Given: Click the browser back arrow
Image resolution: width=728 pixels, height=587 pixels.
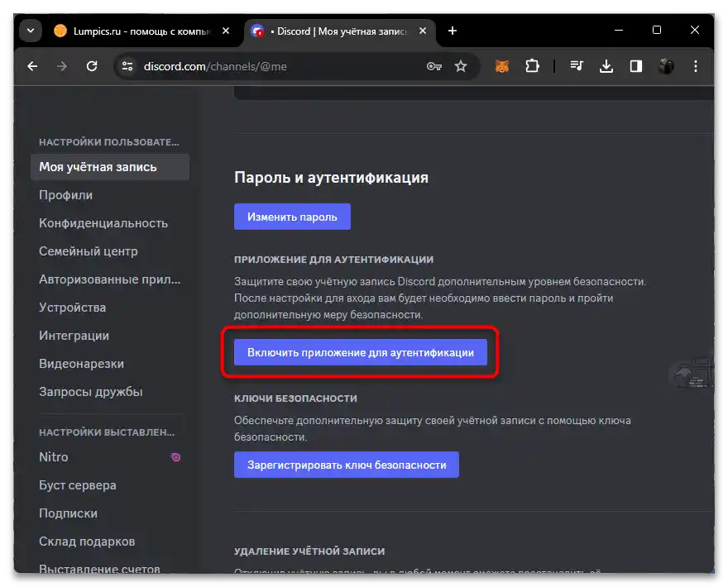Looking at the screenshot, I should coord(32,66).
